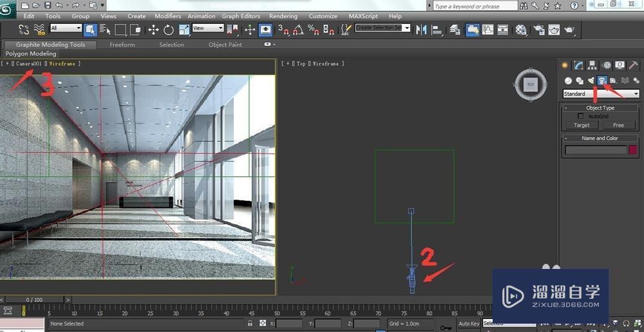The width and height of the screenshot is (644, 332).
Task: Activate Select and Uniform Scale tool
Action: click(x=184, y=30)
